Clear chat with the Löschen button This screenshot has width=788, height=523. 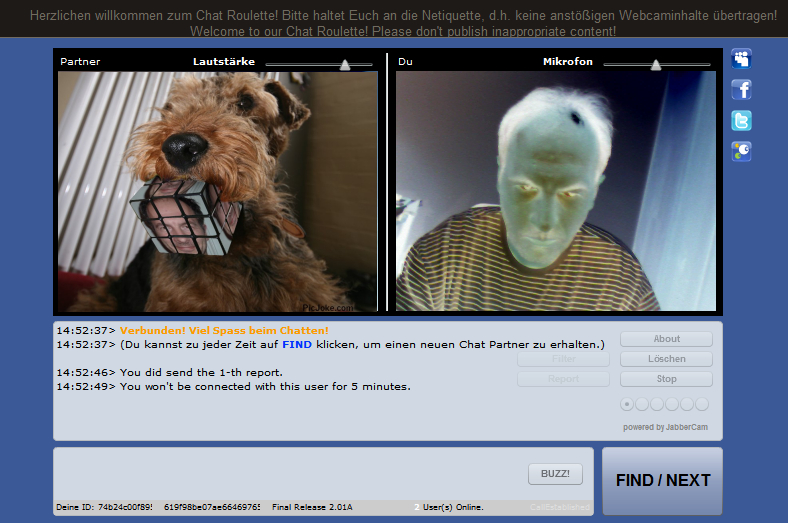pyautogui.click(x=666, y=359)
